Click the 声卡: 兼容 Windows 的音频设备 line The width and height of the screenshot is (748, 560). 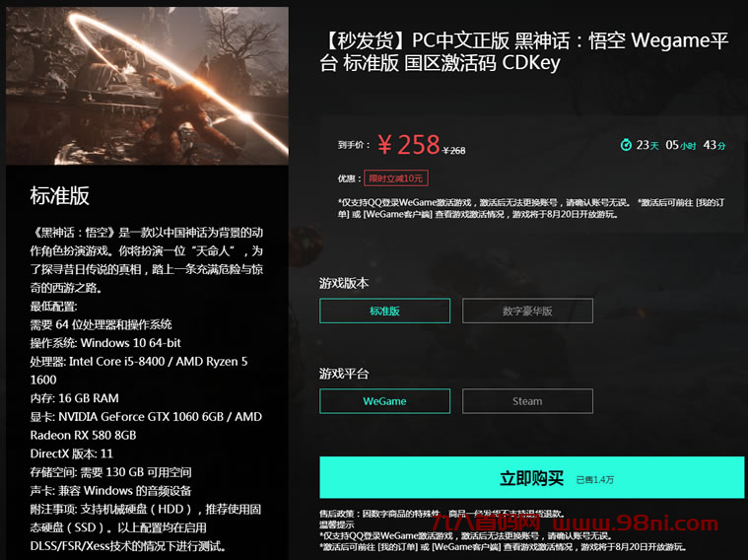110,491
